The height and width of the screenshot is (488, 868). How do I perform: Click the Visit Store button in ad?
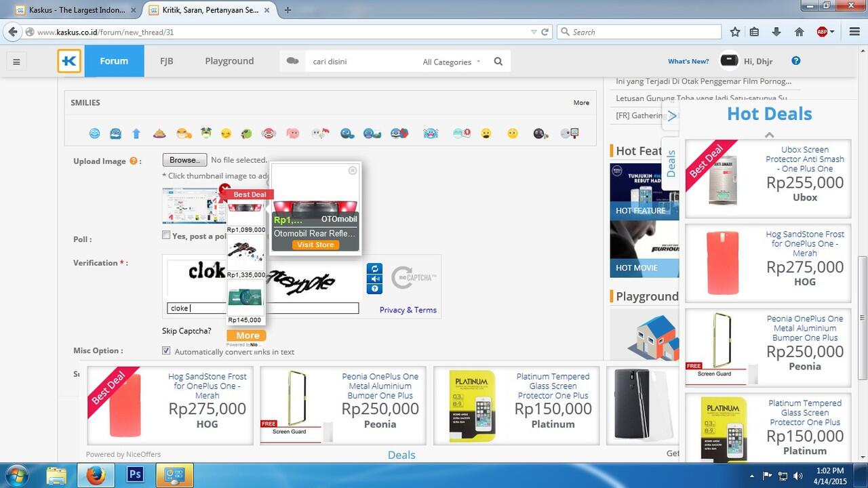315,245
